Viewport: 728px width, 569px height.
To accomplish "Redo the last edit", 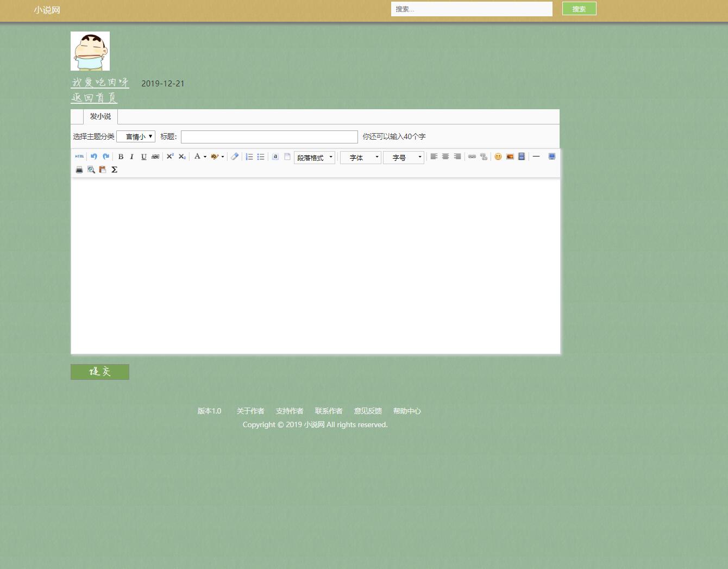I will pyautogui.click(x=106, y=157).
